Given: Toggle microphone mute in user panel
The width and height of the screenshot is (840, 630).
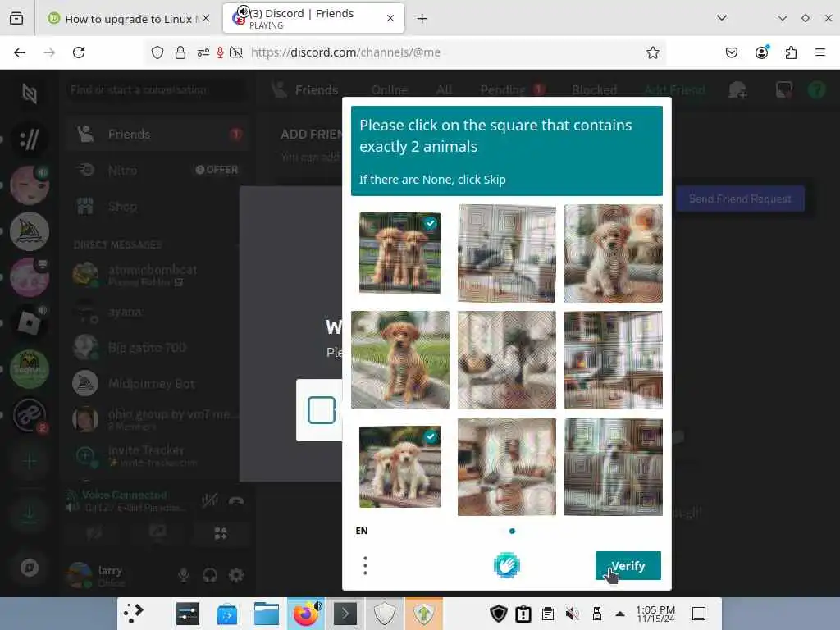Looking at the screenshot, I should [184, 575].
